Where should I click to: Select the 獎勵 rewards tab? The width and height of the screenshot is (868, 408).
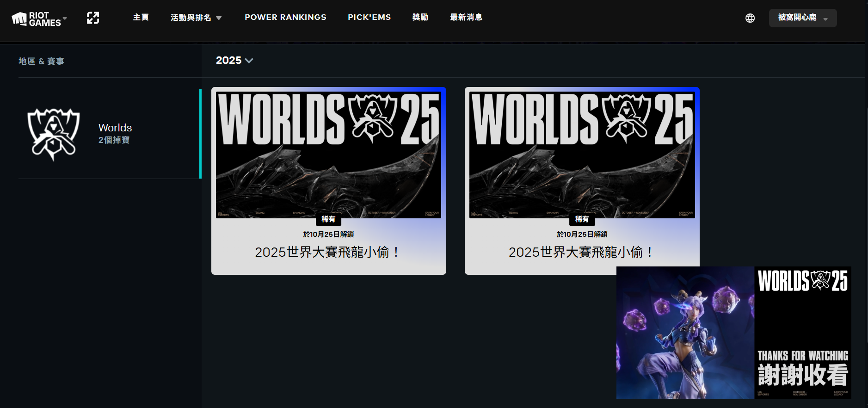click(x=420, y=18)
